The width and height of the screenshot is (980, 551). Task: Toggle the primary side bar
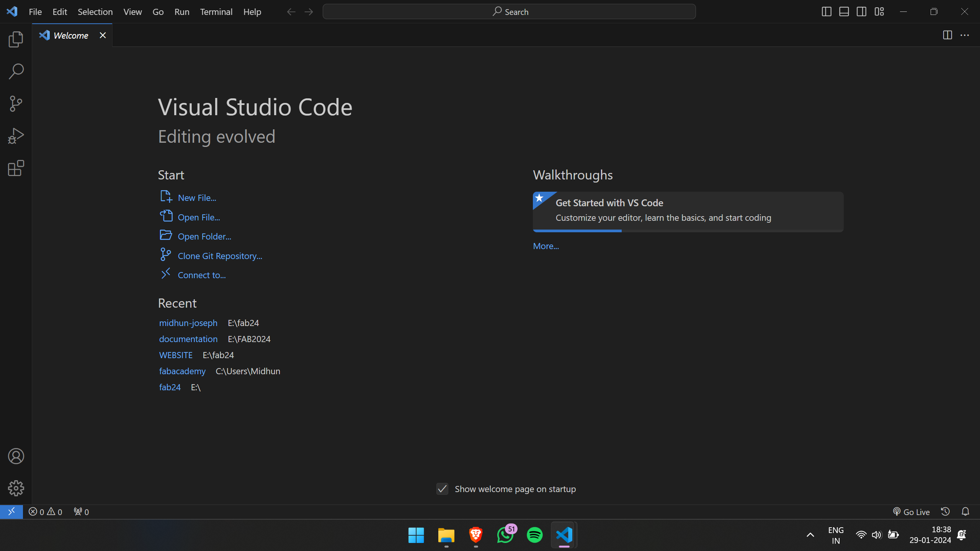click(826, 12)
